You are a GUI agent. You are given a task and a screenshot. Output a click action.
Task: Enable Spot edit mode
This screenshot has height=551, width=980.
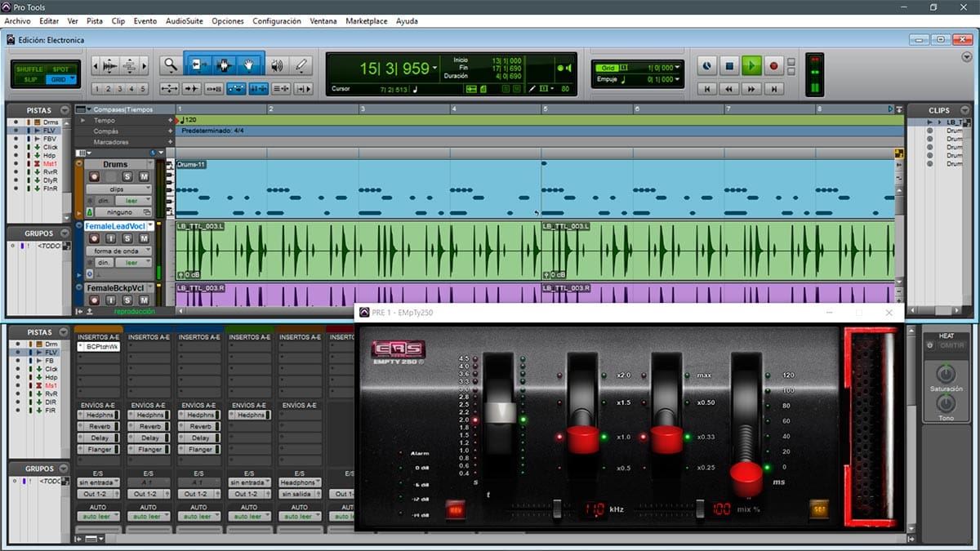click(61, 69)
